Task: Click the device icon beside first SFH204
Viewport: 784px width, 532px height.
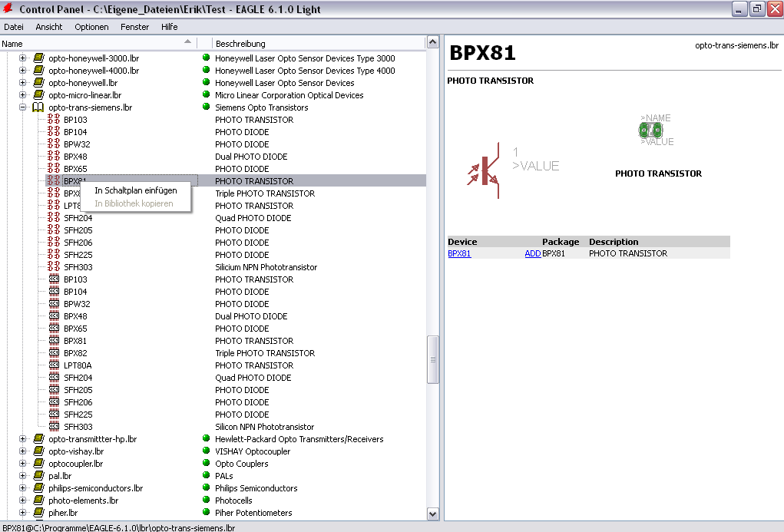Action: point(54,218)
